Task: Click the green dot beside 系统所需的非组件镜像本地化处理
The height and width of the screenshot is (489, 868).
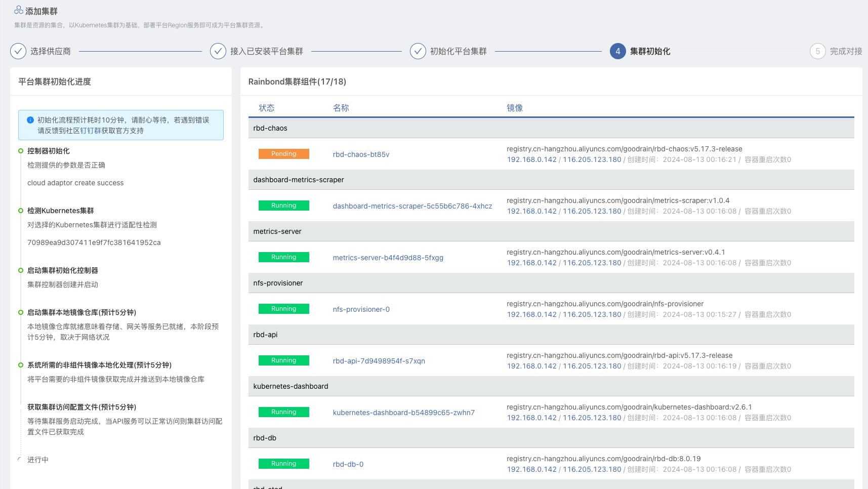Action: [x=21, y=365]
